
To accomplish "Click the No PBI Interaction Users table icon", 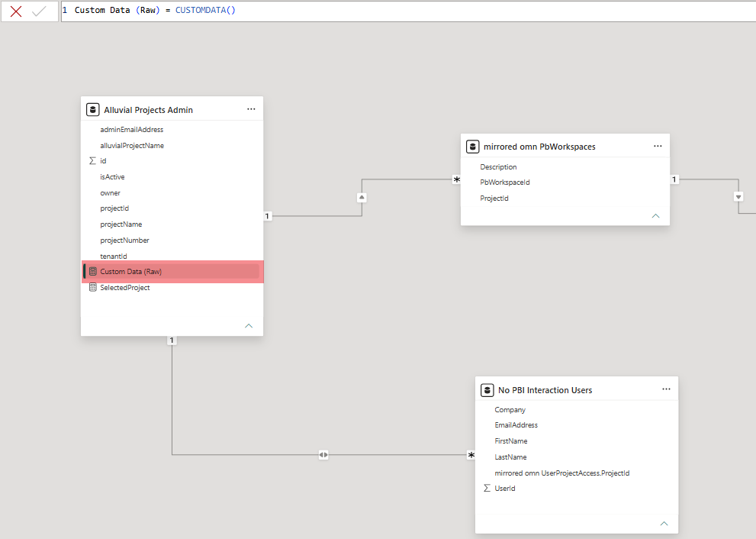I will 487,390.
